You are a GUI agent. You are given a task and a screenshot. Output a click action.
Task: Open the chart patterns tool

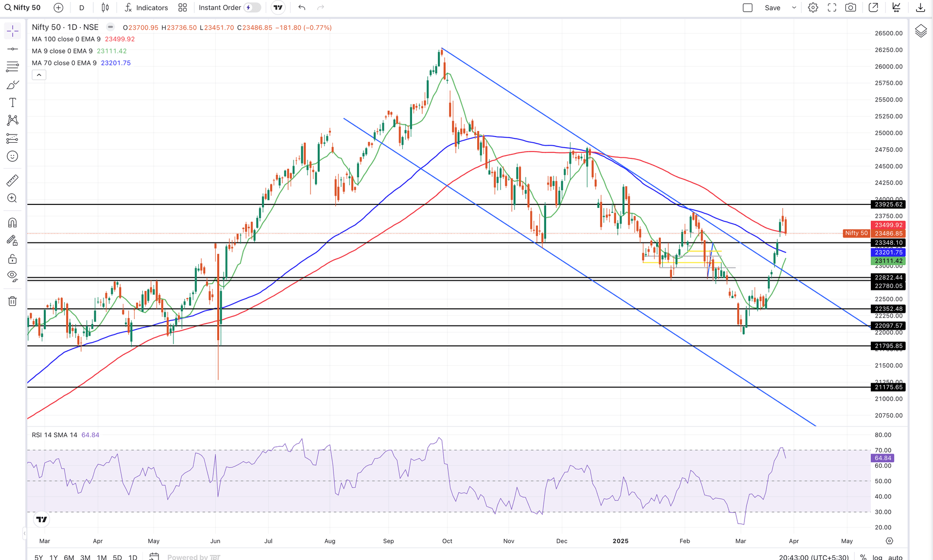pyautogui.click(x=13, y=120)
